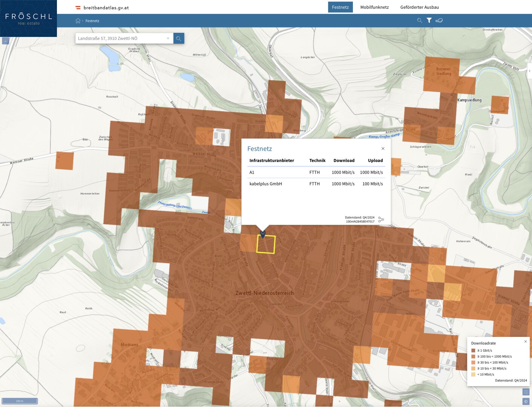Open the magnifier search tool in the header
Image resolution: width=532 pixels, height=407 pixels.
click(419, 20)
